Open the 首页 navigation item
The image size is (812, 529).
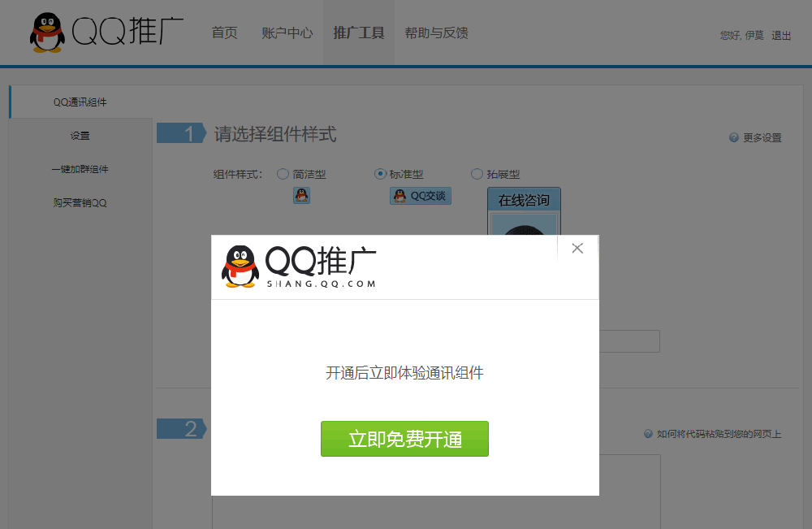click(224, 33)
